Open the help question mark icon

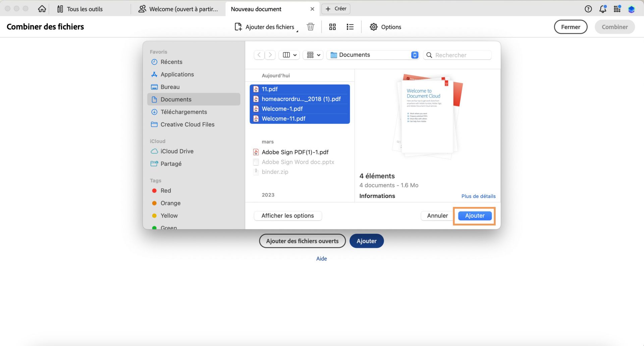[588, 9]
